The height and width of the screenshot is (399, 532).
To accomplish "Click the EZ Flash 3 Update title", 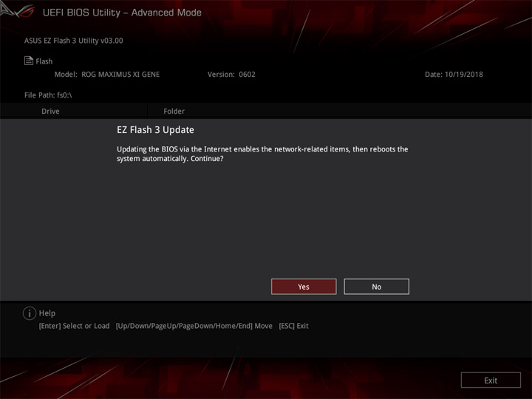I will [155, 130].
